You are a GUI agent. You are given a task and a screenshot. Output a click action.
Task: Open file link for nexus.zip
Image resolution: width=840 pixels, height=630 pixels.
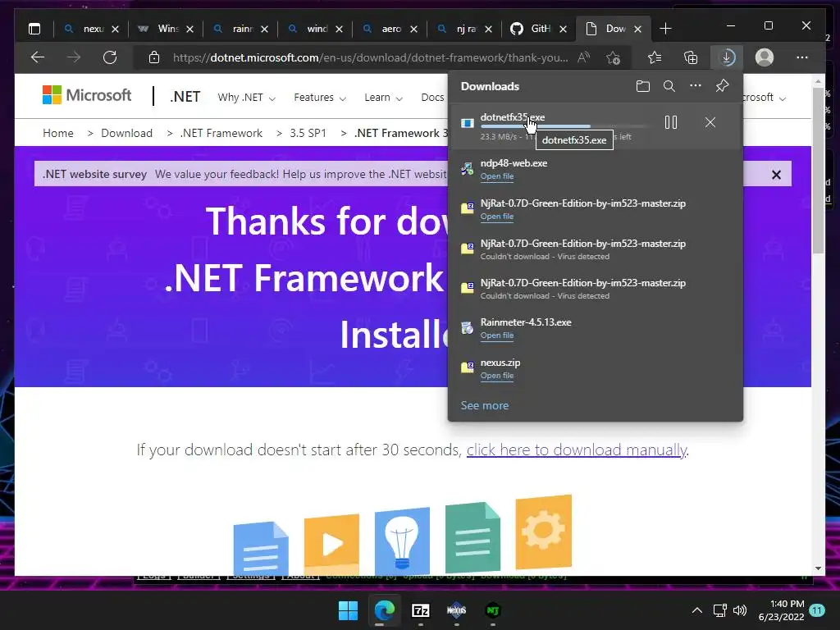(496, 376)
